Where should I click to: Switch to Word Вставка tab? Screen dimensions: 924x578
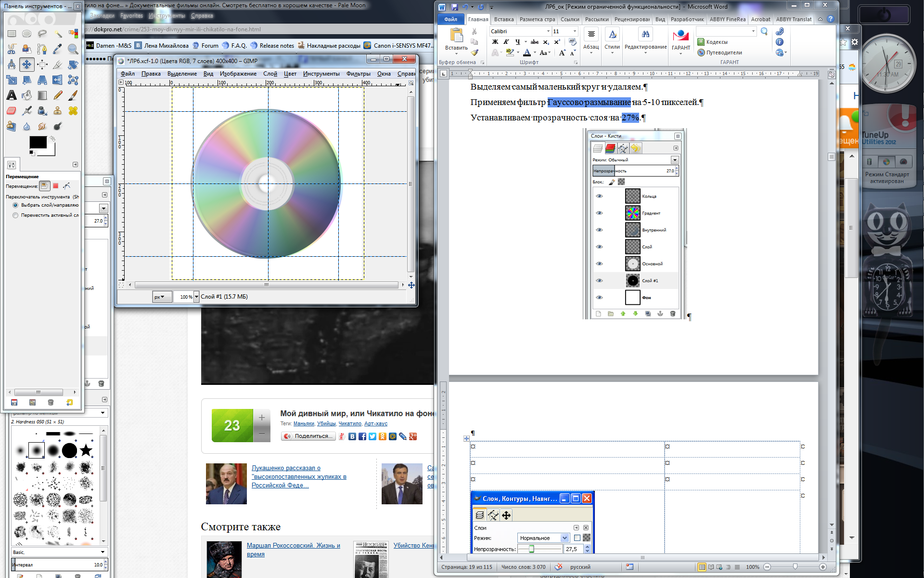tap(504, 19)
